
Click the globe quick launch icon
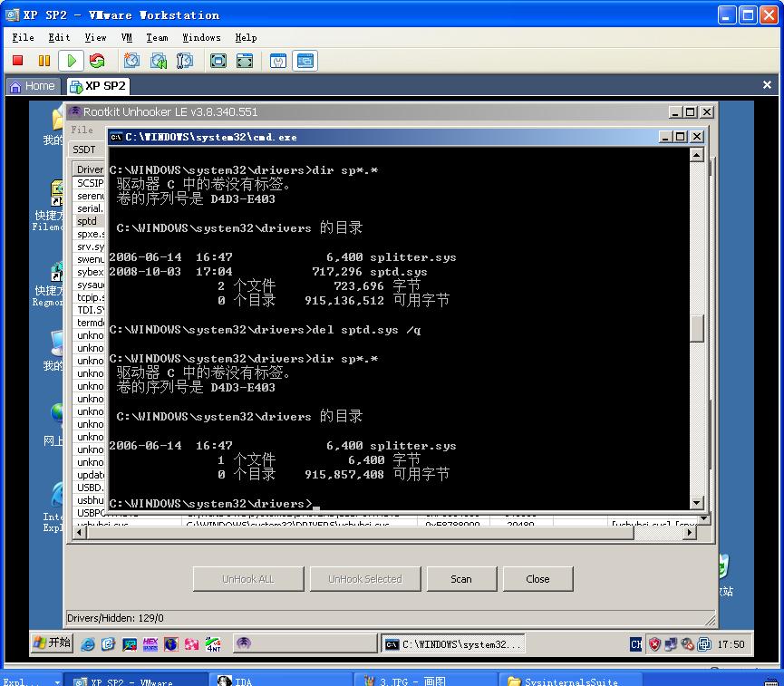click(171, 644)
